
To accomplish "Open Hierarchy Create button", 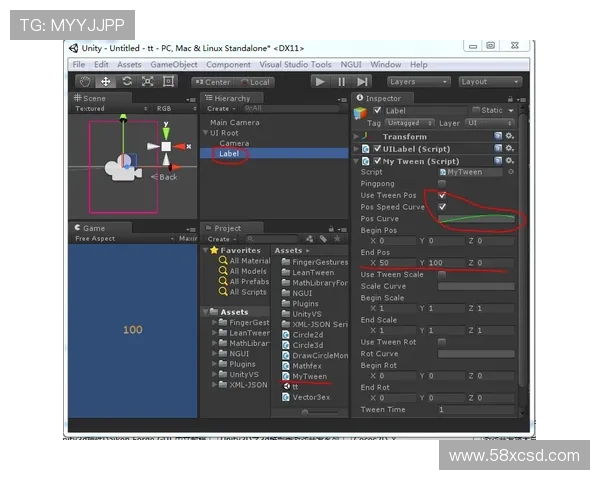I will 221,109.
